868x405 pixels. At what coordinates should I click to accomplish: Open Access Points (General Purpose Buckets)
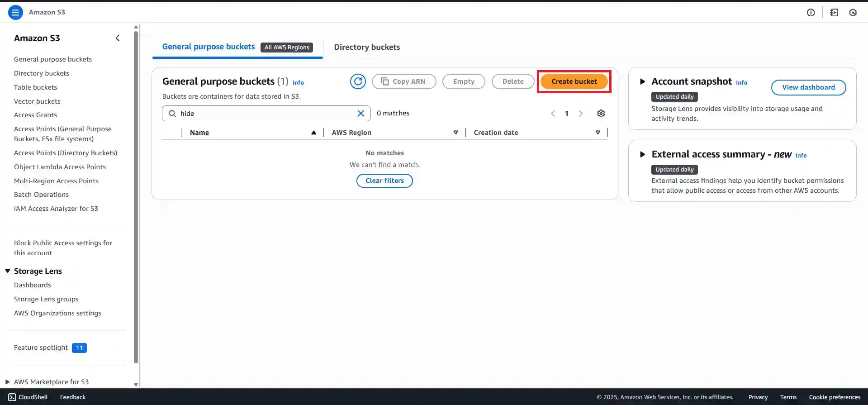(x=63, y=134)
